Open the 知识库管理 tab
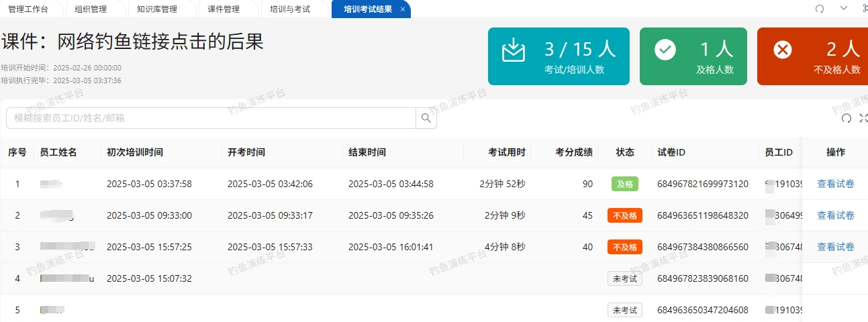 point(156,9)
